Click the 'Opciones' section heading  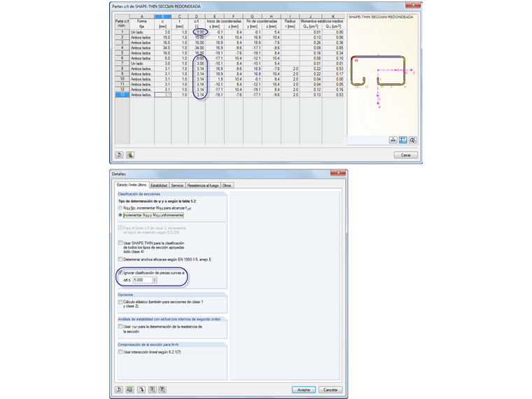(x=125, y=295)
